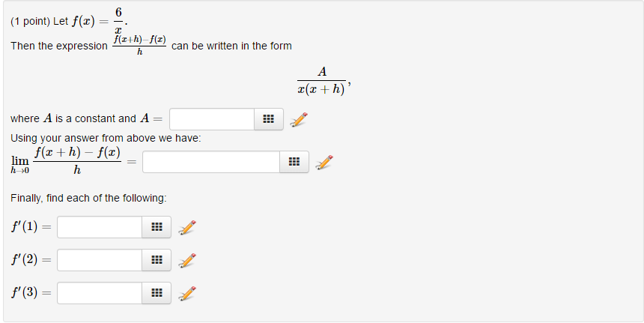The width and height of the screenshot is (644, 323).
Task: Click the 'Using your answer from above' text
Action: [x=106, y=139]
